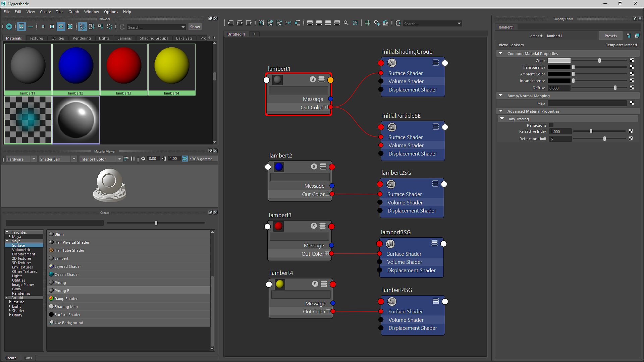Screen dimensions: 644x362
Task: Enable the Refractions checkbox
Action: pos(551,125)
